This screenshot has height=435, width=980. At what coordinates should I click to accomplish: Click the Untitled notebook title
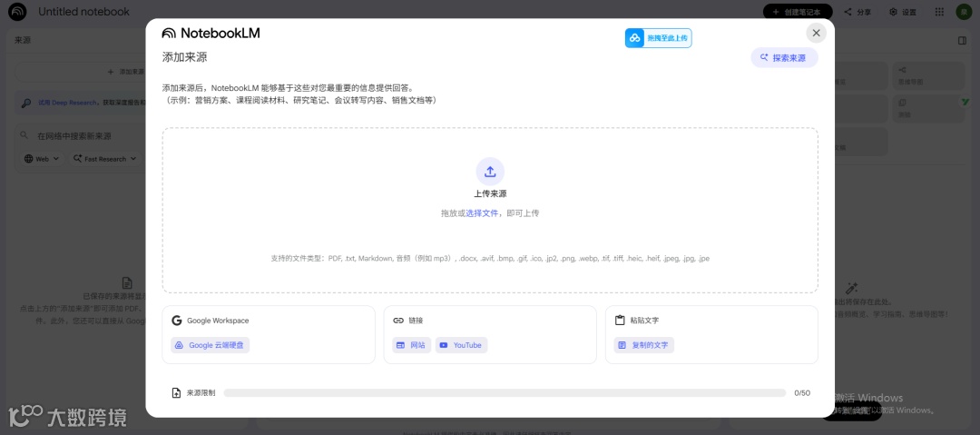pos(84,12)
